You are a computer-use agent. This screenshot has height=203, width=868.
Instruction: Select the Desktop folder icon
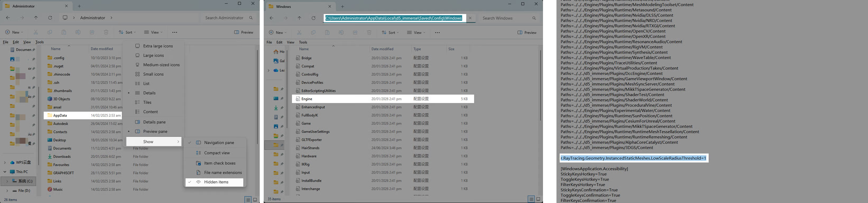tap(49, 140)
